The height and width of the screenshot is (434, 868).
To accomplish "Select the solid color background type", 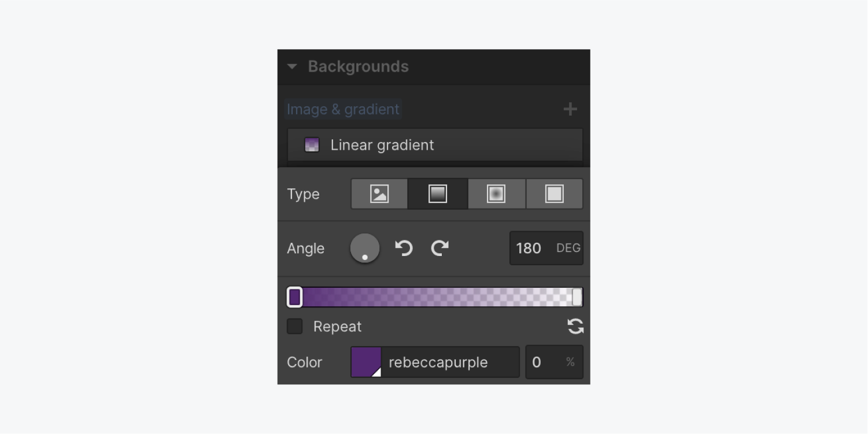I will click(553, 194).
